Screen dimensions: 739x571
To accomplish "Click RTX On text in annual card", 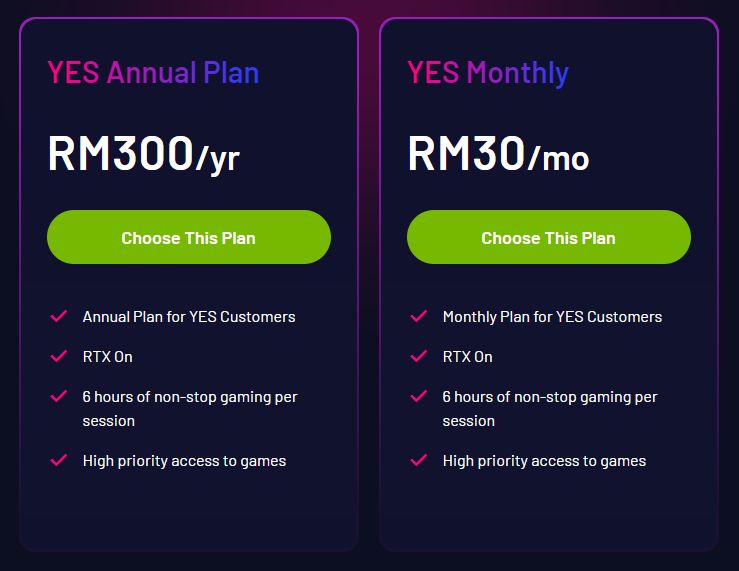I will [107, 357].
